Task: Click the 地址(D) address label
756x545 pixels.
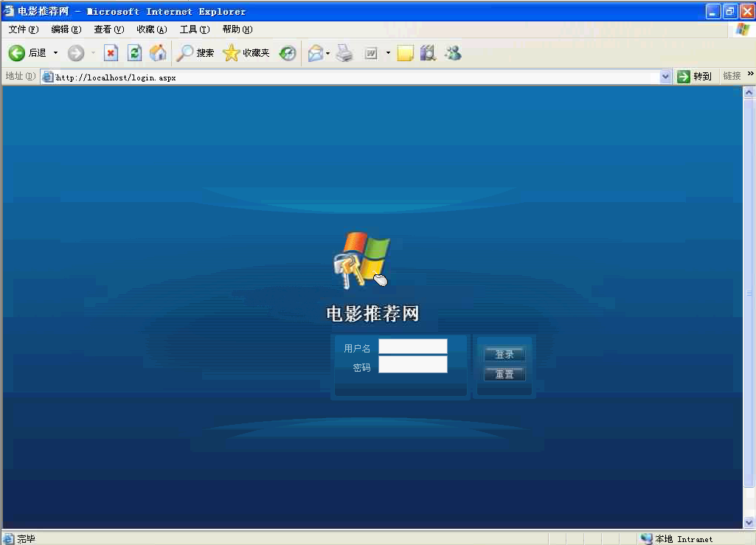Action: [20, 76]
